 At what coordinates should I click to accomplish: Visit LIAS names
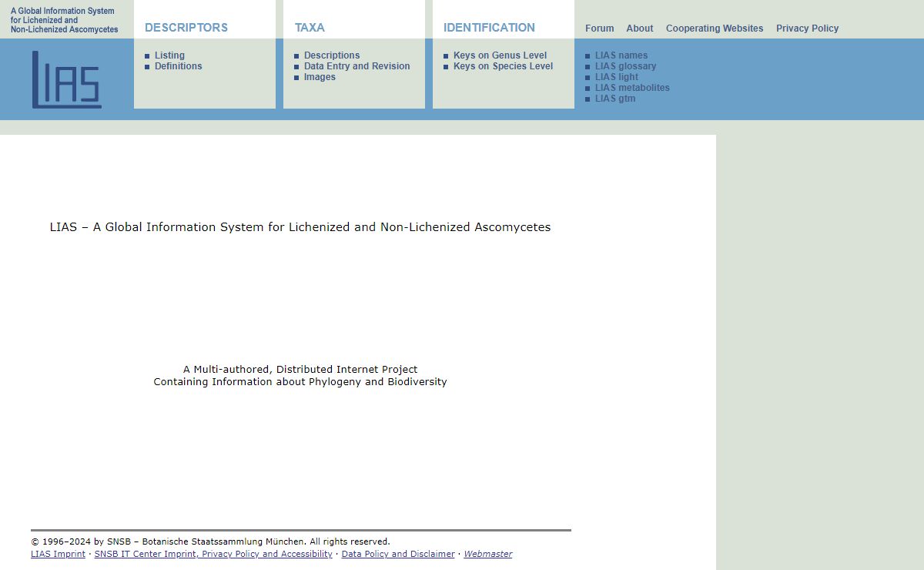[x=621, y=55]
